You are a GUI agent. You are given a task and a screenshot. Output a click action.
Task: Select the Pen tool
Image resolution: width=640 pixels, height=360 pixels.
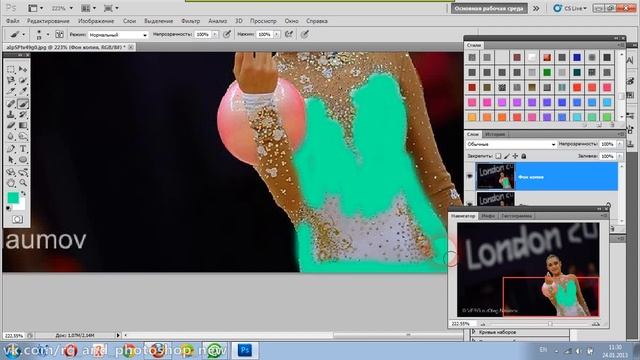pyautogui.click(x=11, y=149)
